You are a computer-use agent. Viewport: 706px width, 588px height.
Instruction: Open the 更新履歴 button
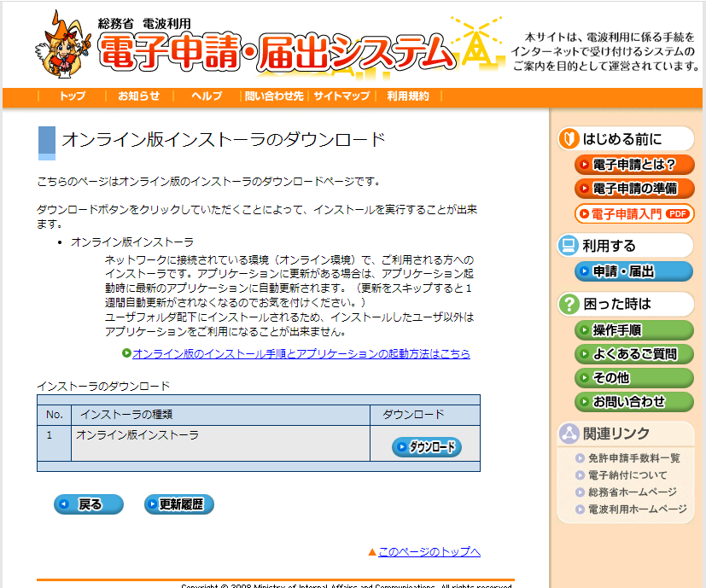[x=179, y=504]
